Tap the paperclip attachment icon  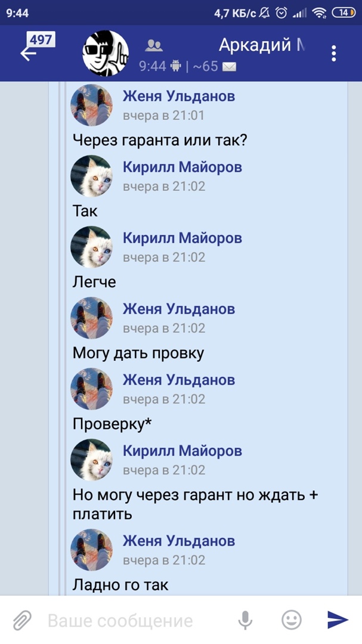pyautogui.click(x=22, y=620)
